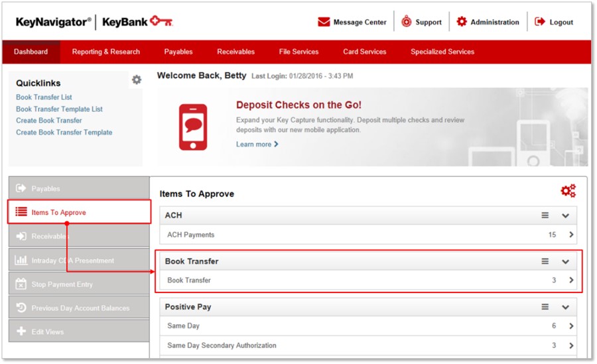This screenshot has height=364, width=597.
Task: Click Deposit Checks on the Go! heading
Action: click(298, 105)
